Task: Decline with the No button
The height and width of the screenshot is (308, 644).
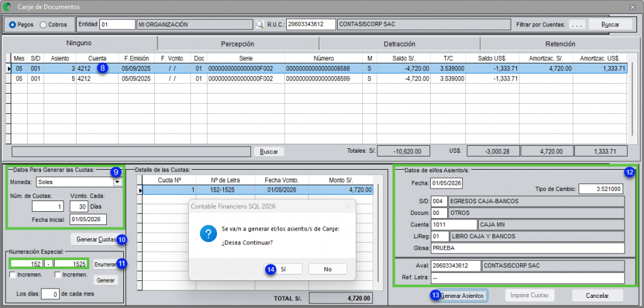Action: [327, 269]
